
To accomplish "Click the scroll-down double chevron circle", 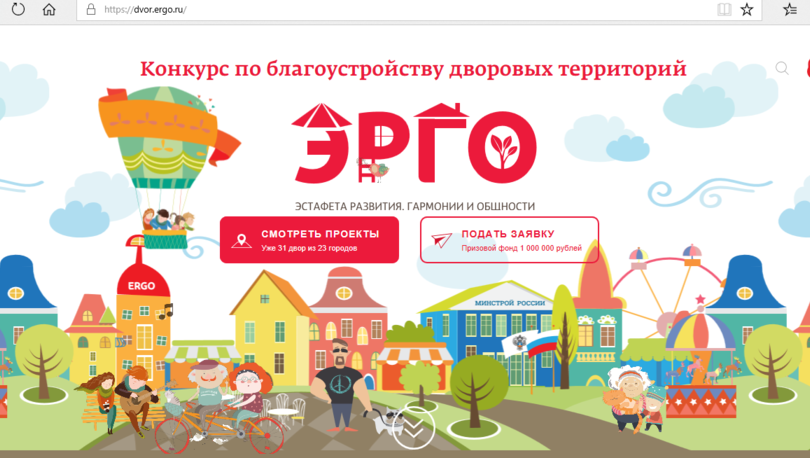I will pos(414,428).
